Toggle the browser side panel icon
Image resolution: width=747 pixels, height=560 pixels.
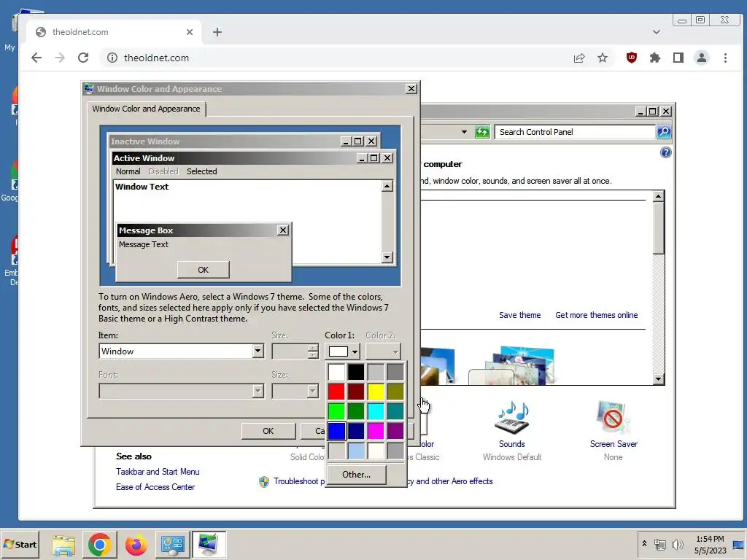678,58
